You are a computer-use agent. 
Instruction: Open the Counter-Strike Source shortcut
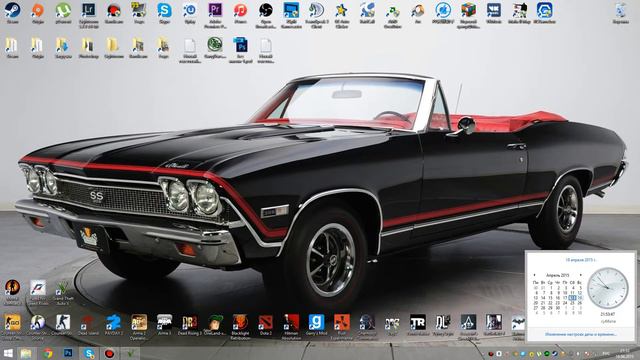(38, 327)
